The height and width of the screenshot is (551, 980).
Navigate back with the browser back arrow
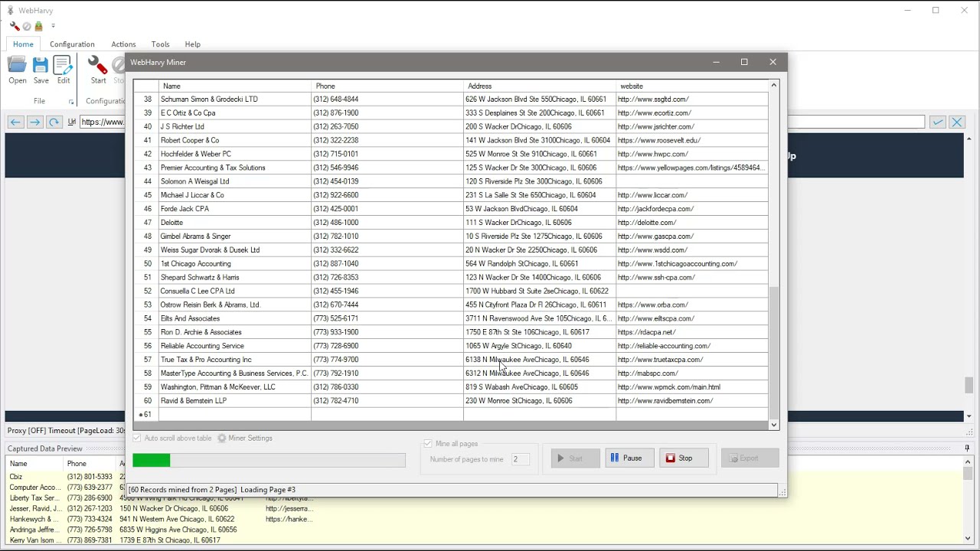tap(15, 122)
